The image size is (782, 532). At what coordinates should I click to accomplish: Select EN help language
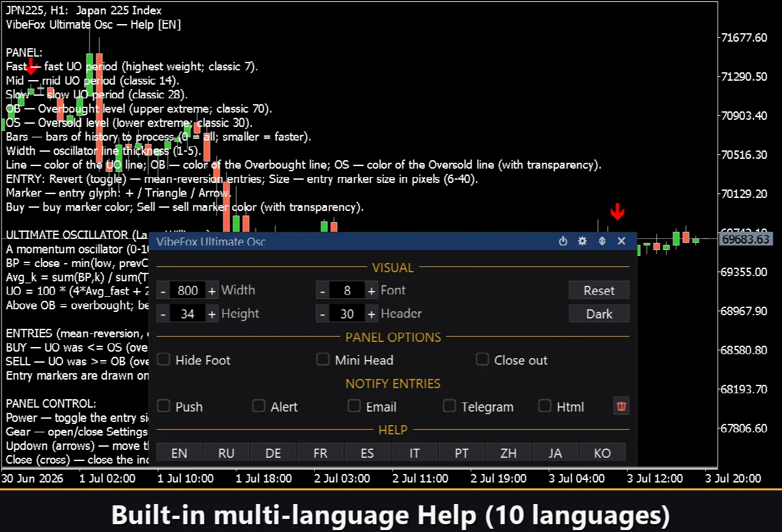pos(179,453)
